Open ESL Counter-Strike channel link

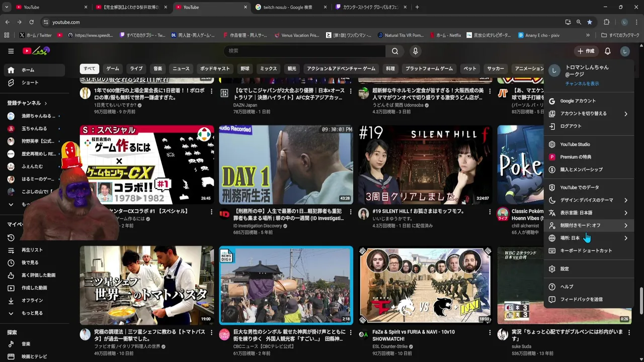coord(390,346)
